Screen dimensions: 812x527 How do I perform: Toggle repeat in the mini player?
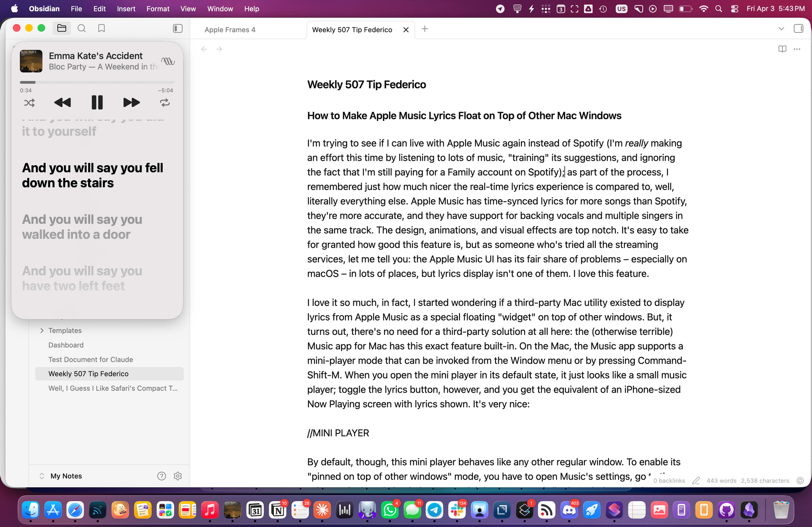pyautogui.click(x=165, y=103)
